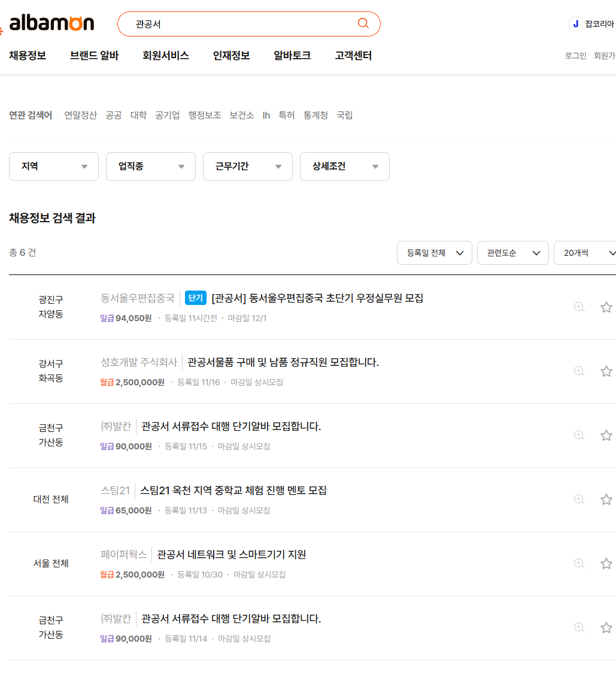
Task: Open the 브랜드 알바 menu
Action: (94, 56)
